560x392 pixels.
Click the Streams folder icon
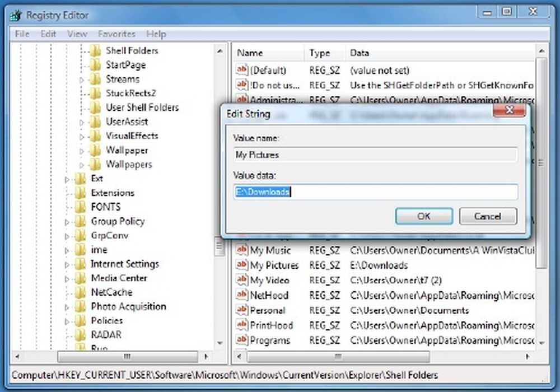(95, 80)
